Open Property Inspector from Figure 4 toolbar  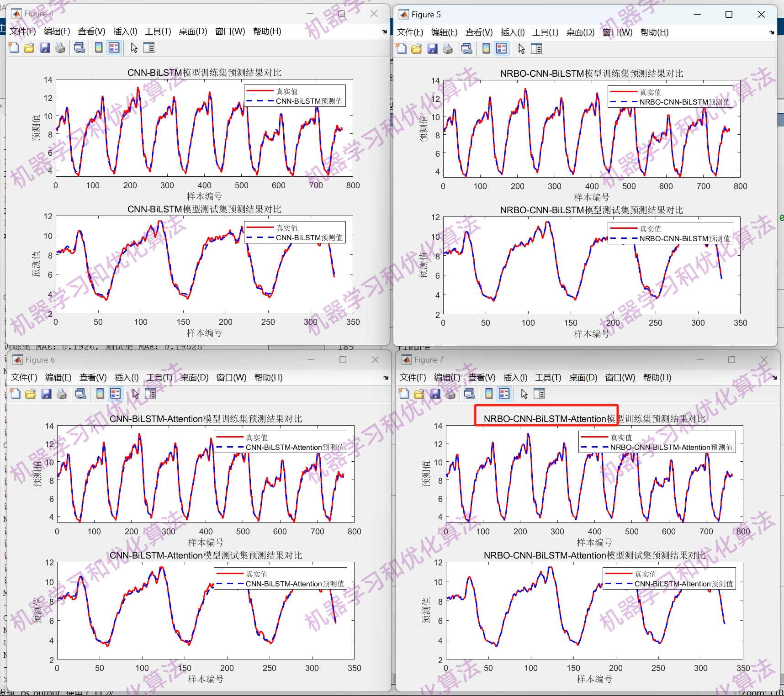pyautogui.click(x=149, y=47)
